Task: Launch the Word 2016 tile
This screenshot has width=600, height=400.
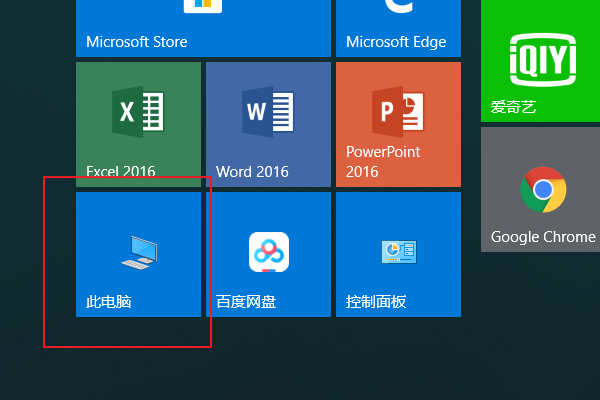Action: [268, 124]
